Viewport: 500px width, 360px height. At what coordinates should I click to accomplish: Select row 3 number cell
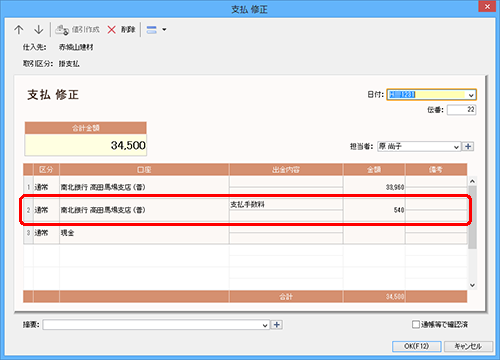pyautogui.click(x=28, y=233)
